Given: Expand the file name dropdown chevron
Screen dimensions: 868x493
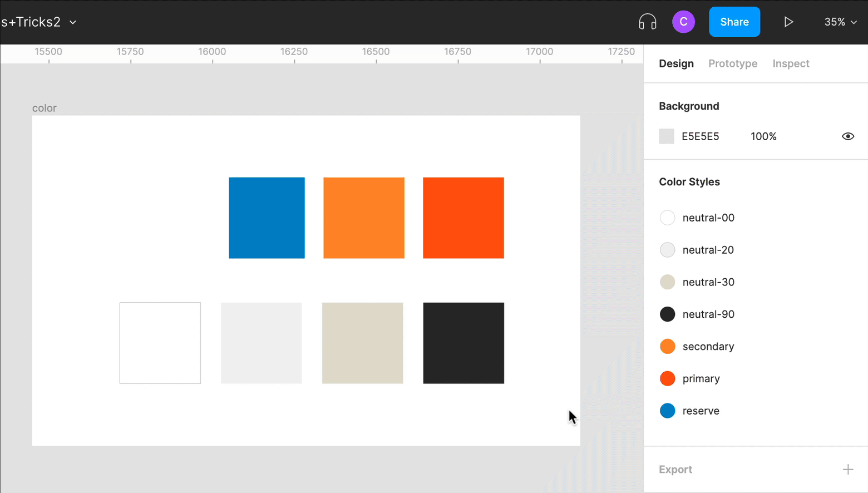Looking at the screenshot, I should (73, 23).
